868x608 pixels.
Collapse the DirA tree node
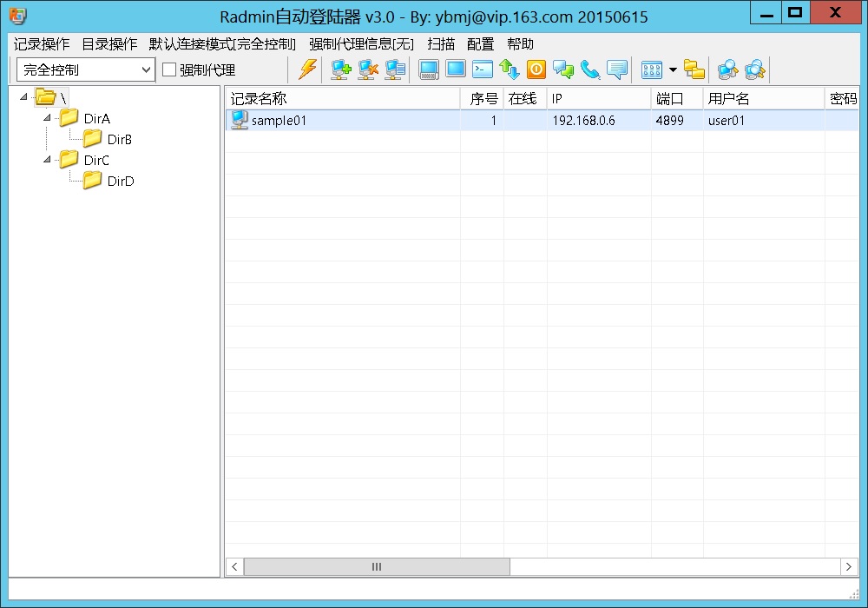47,118
